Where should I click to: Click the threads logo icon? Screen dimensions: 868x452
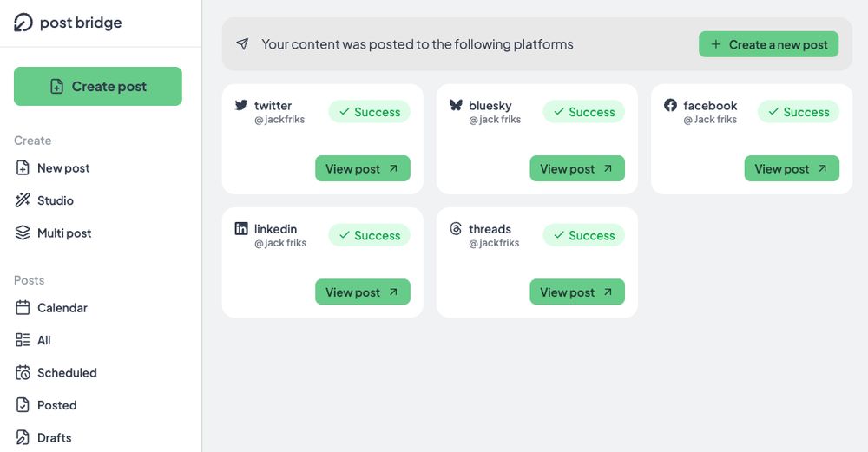pos(456,228)
